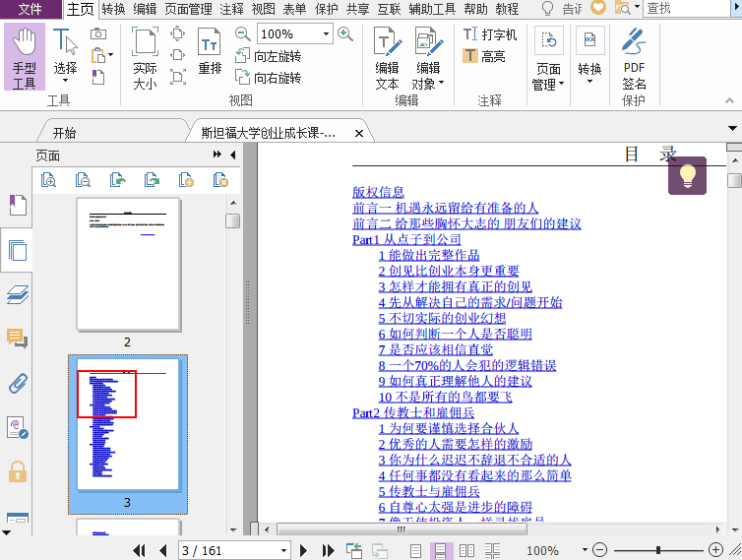This screenshot has width=742, height=560.
Task: Open Page Management (页面管理) dropdown
Action: pyautogui.click(x=548, y=58)
